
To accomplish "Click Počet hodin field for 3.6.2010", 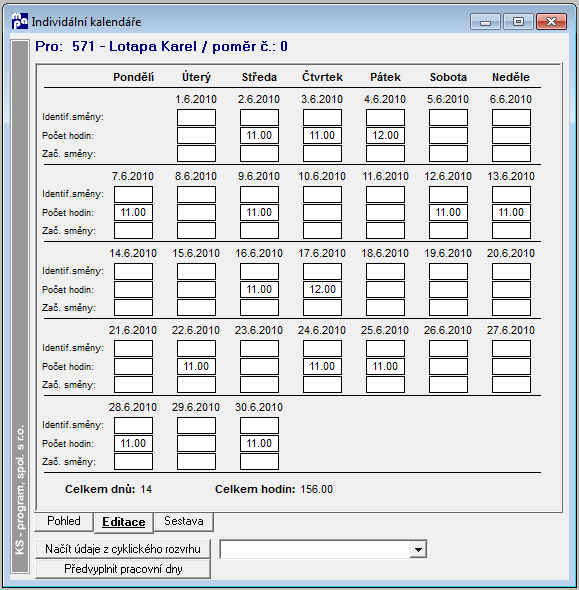I will (x=322, y=135).
